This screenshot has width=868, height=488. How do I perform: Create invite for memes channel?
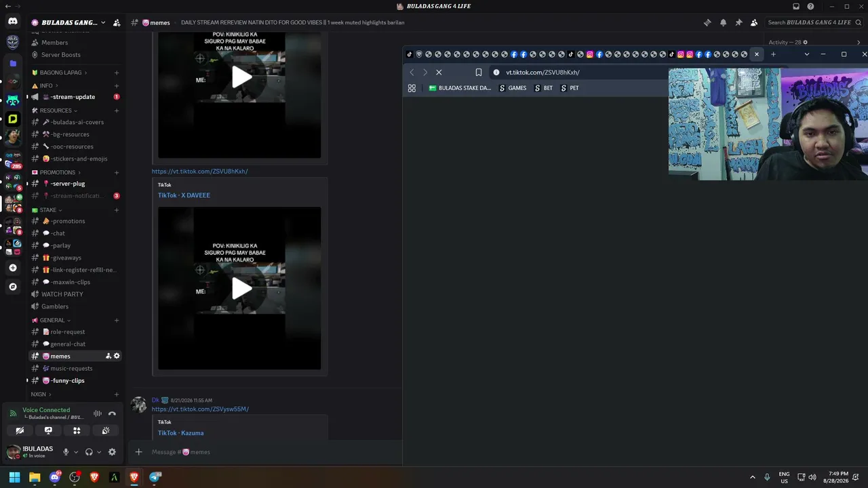[x=108, y=356]
